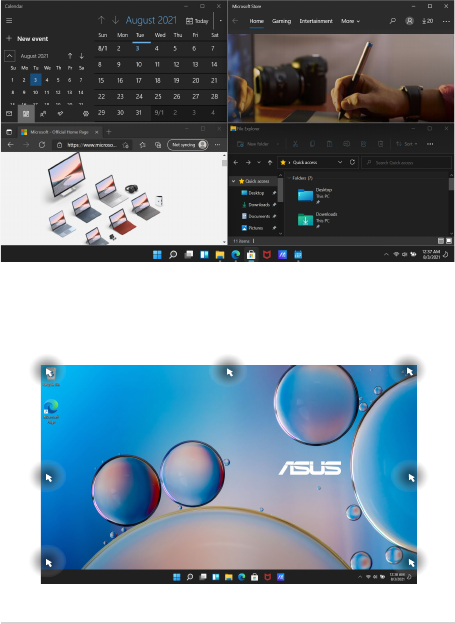Go to next month using main Calendar down arrow

115,20
